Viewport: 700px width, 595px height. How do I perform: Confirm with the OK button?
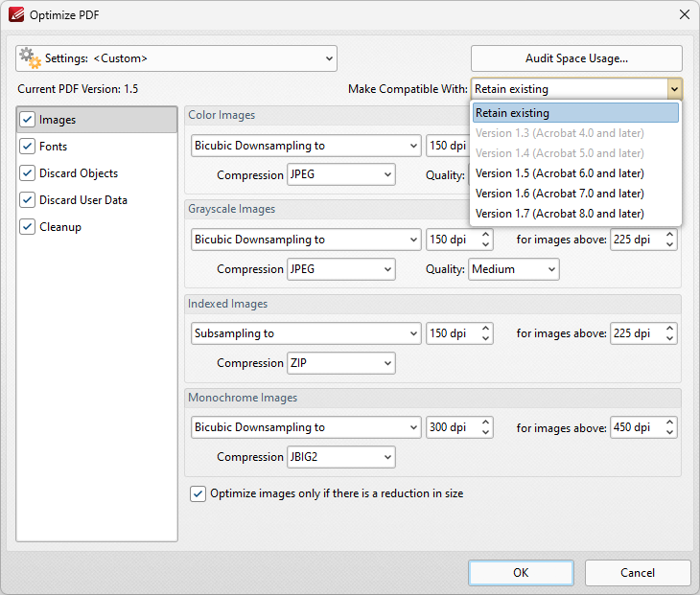coord(521,573)
